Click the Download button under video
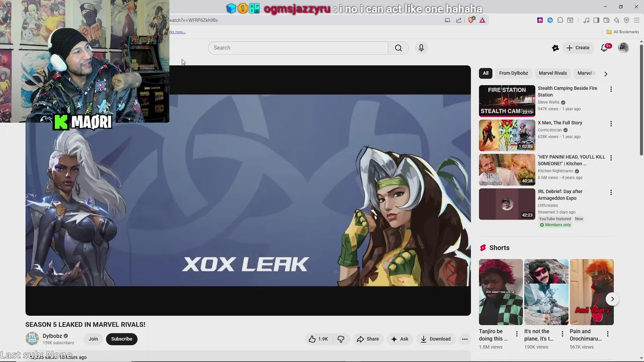 pyautogui.click(x=436, y=339)
